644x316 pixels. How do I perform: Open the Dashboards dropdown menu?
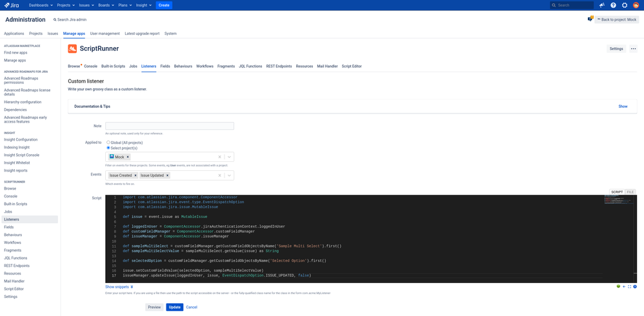(41, 5)
